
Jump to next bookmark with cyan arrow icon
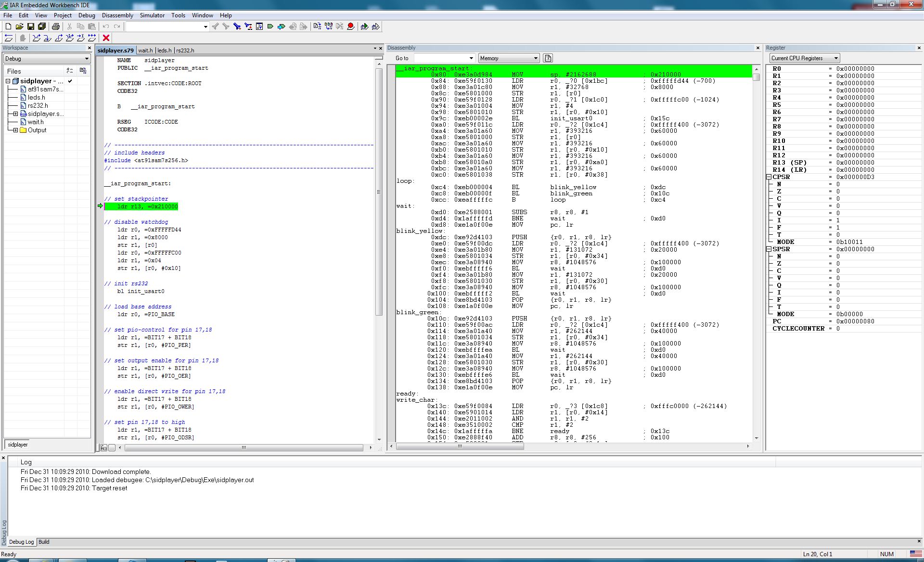click(x=281, y=26)
